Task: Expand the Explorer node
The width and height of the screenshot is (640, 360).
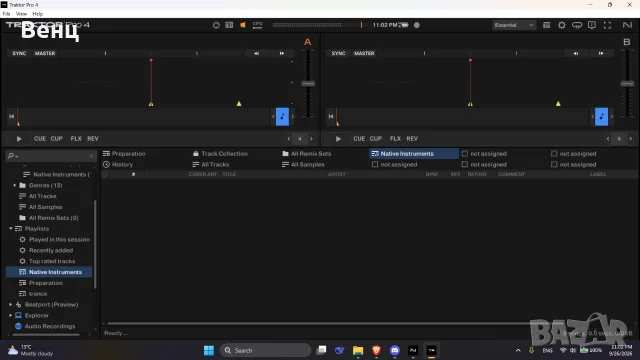Action: pos(11,315)
